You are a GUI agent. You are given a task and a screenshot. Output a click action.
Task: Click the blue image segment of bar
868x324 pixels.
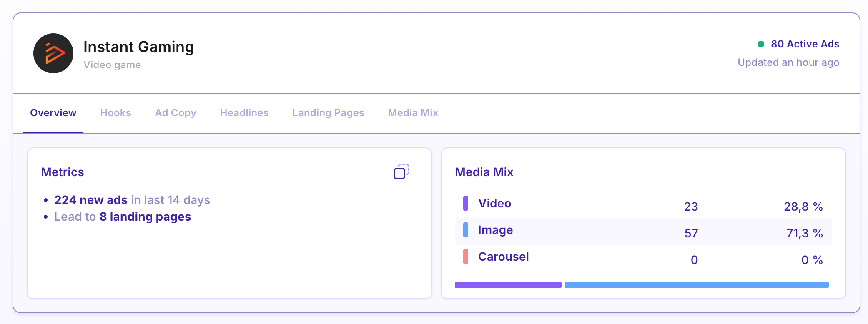696,285
